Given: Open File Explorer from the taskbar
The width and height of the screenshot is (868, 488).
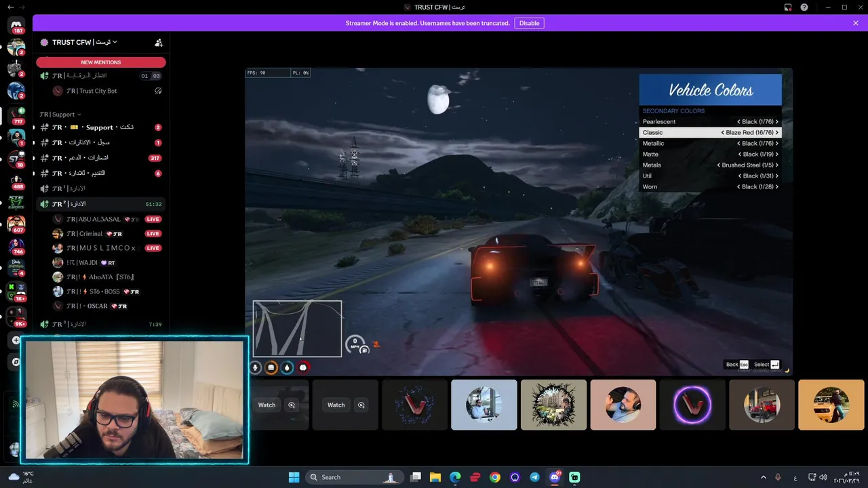Looking at the screenshot, I should [x=435, y=477].
